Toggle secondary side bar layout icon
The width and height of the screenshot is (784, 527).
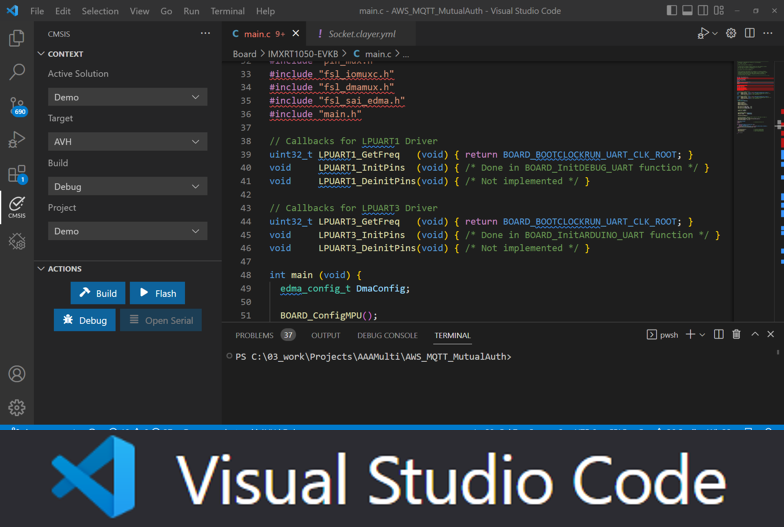[x=702, y=10]
